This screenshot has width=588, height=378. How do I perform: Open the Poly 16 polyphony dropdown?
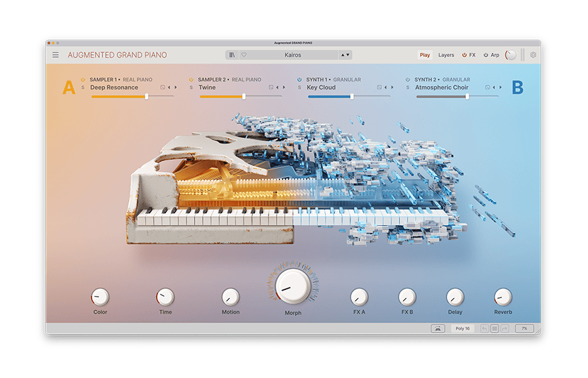click(462, 329)
